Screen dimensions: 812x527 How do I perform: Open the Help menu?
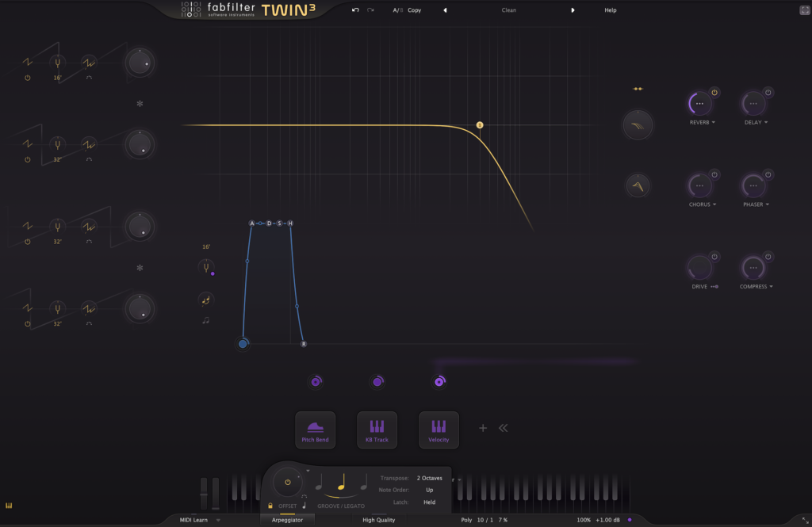[610, 10]
